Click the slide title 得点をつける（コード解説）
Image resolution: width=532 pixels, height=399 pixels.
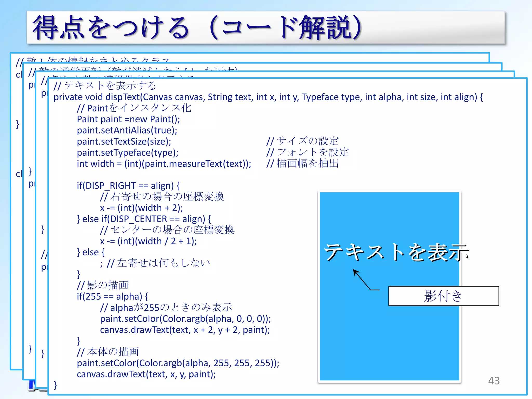click(197, 28)
